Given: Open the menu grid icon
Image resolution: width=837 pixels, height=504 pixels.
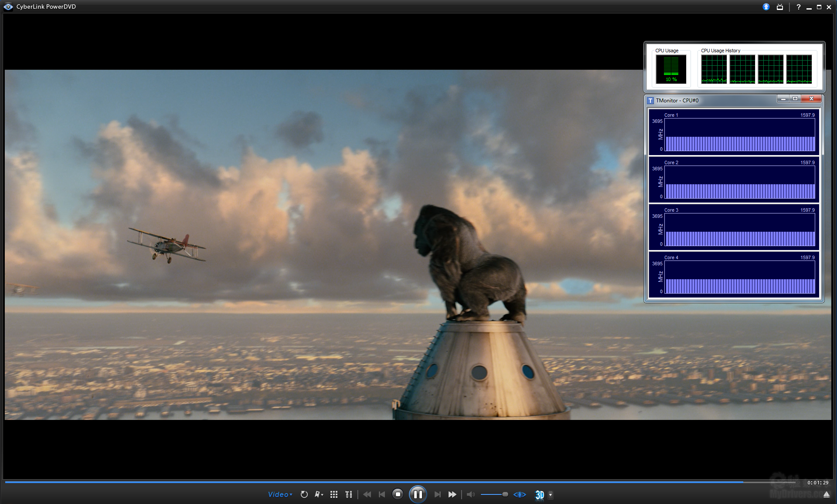Looking at the screenshot, I should [x=334, y=494].
